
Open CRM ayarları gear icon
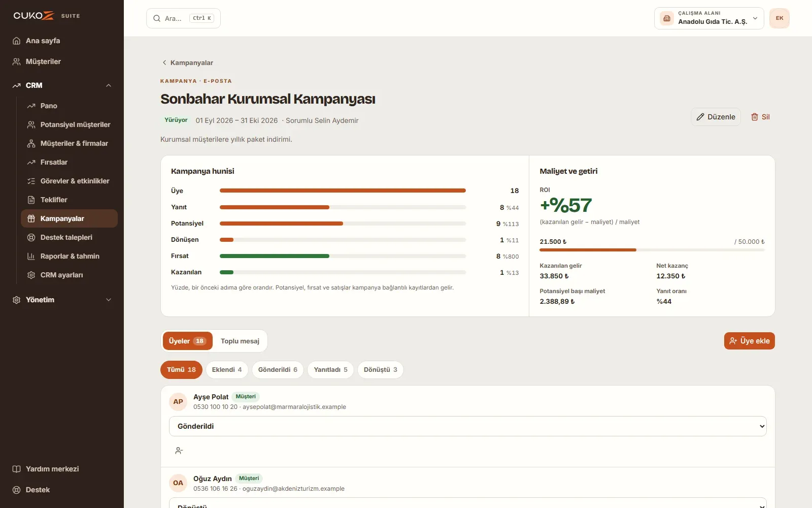pyautogui.click(x=31, y=275)
